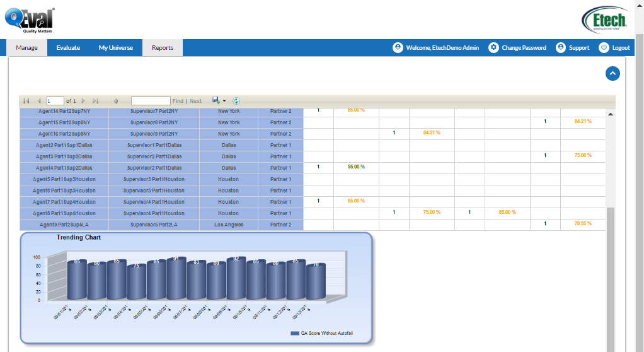Click the report table vertical scrollbar up arrow
644x352 pixels.
[x=609, y=114]
